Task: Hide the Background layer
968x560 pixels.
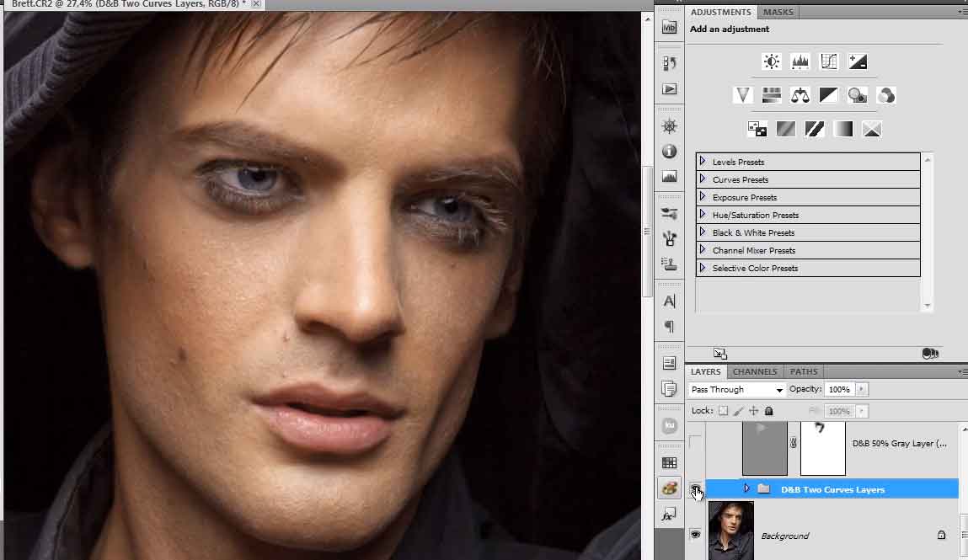Action: 695,535
